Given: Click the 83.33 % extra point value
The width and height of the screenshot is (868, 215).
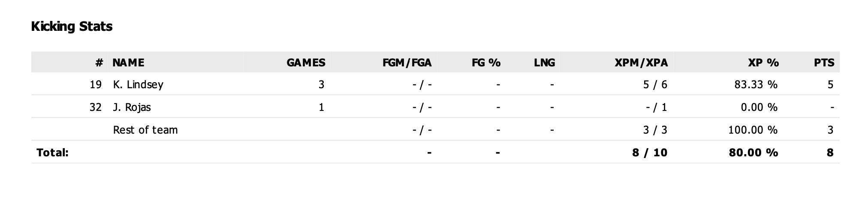Looking at the screenshot, I should [756, 85].
